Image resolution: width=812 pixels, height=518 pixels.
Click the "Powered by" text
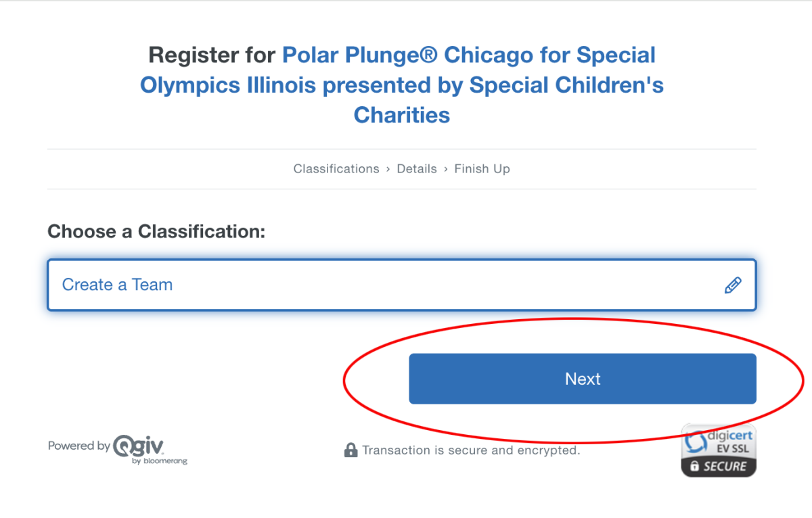tap(78, 446)
